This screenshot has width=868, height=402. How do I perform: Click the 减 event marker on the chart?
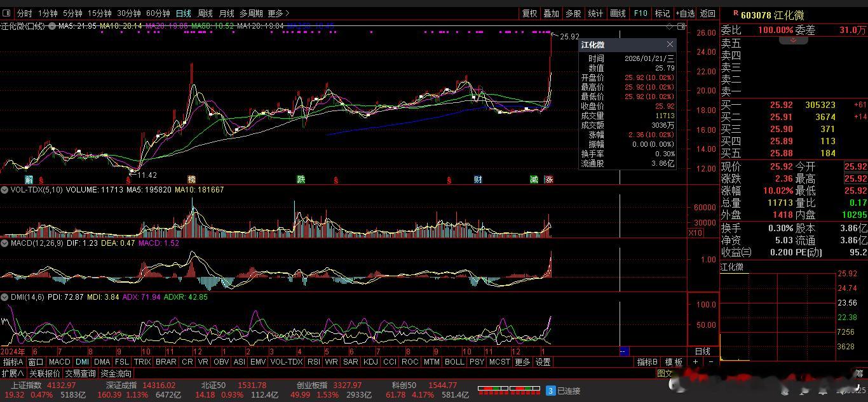pos(534,180)
